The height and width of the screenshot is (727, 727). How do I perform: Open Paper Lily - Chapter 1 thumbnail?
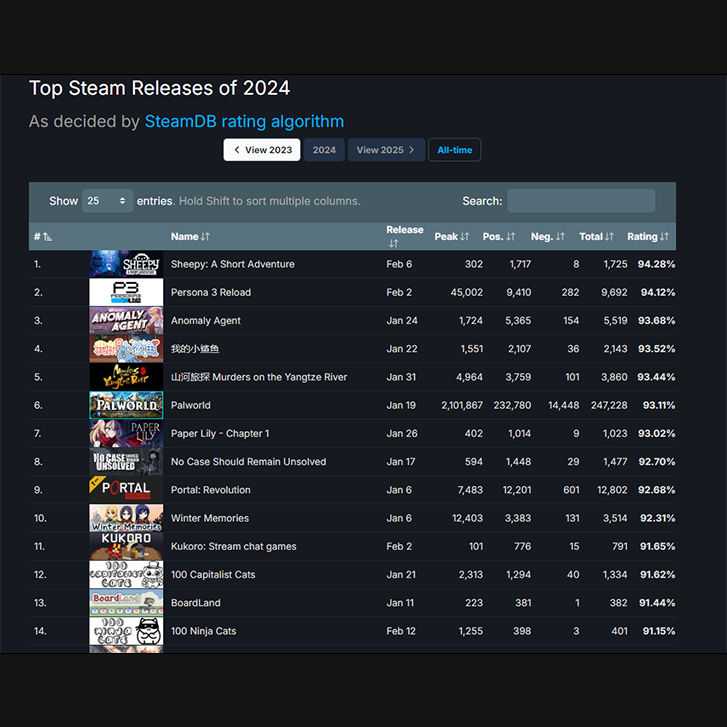coord(126,434)
